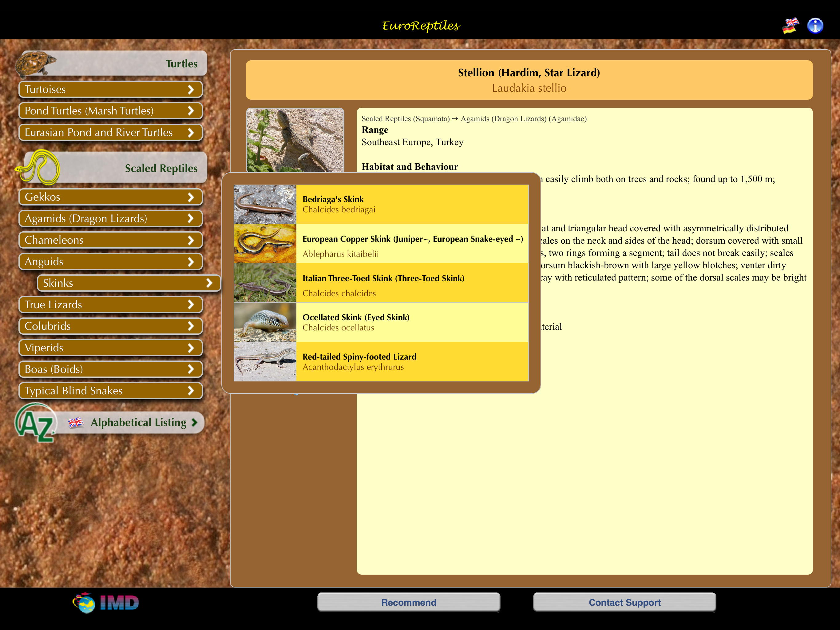Image resolution: width=840 pixels, height=630 pixels.
Task: Open Eurasian Pond and River Turtles
Action: click(x=110, y=132)
